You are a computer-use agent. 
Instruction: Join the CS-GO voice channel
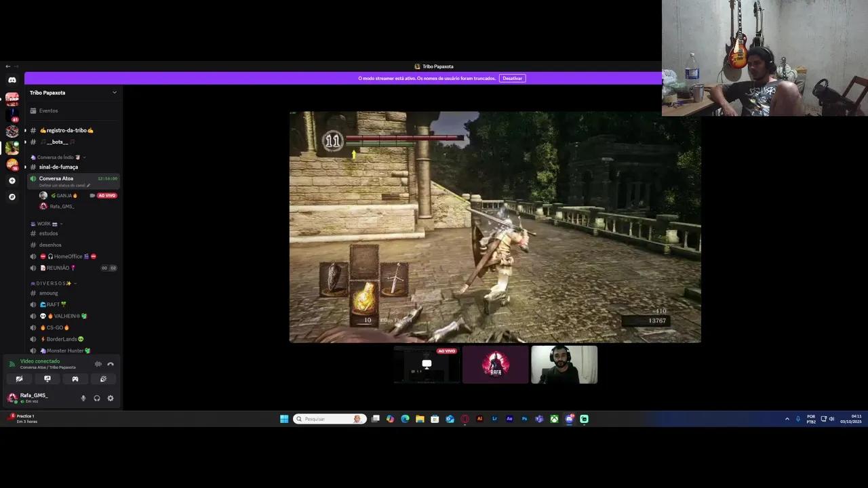(x=73, y=327)
